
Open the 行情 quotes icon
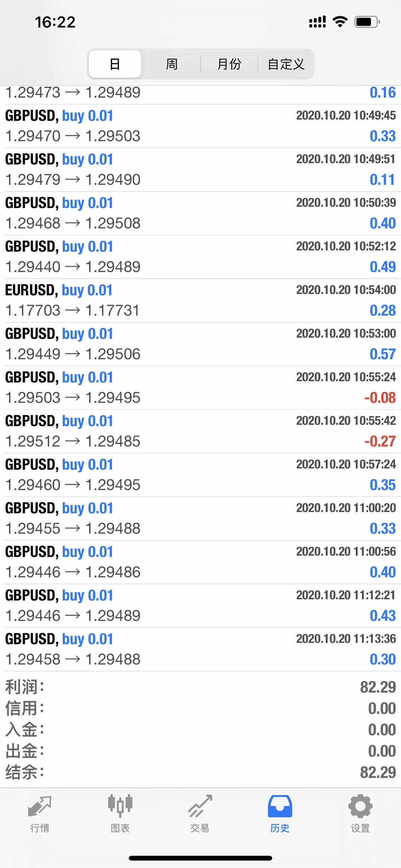click(x=40, y=806)
